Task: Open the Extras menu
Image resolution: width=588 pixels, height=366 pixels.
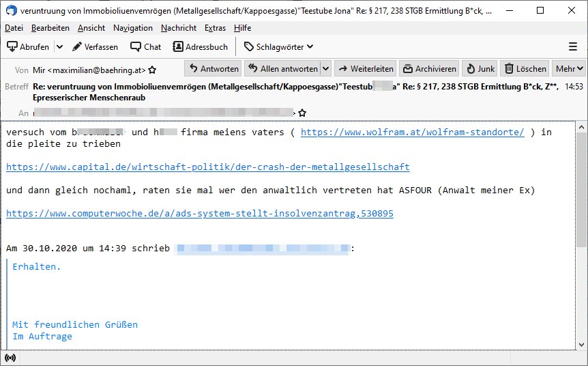Action: pos(215,28)
